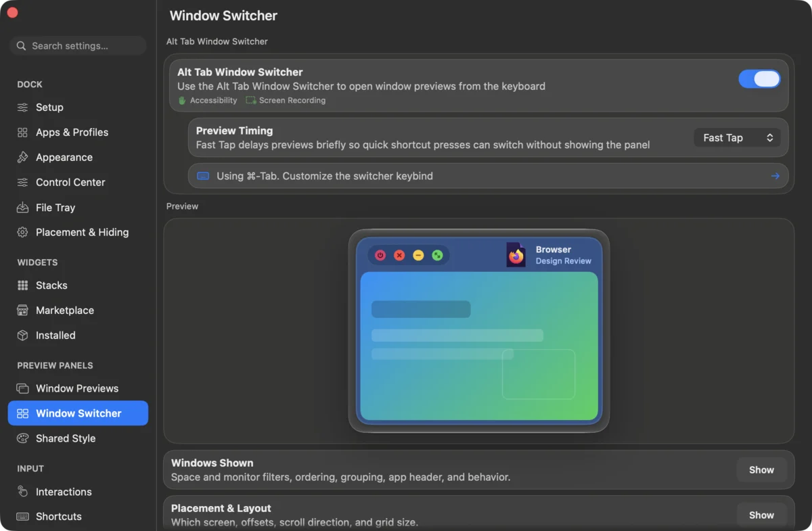Click the magnifier icon in search field
This screenshot has height=531, width=812.
coord(22,46)
